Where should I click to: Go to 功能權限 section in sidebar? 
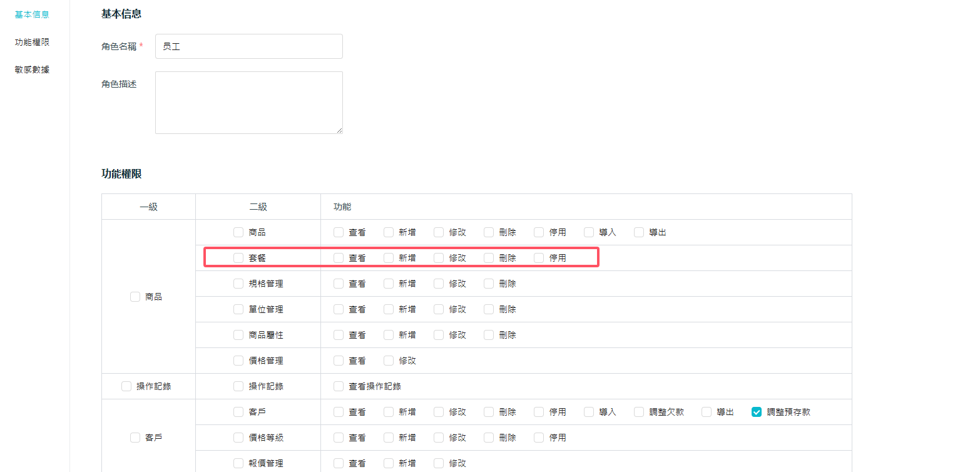point(32,43)
